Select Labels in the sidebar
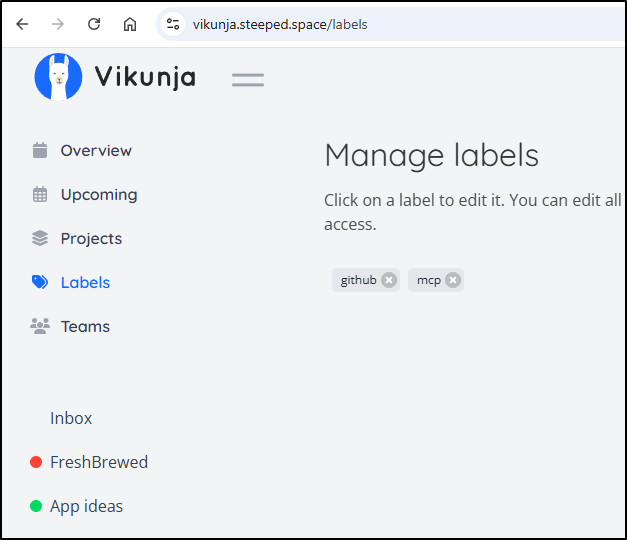 tap(85, 283)
